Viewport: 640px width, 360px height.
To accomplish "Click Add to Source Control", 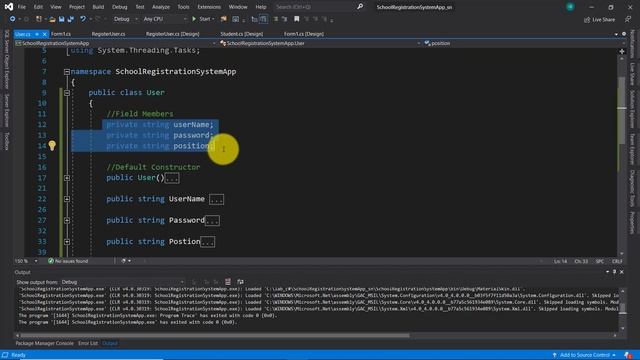I will [x=584, y=355].
